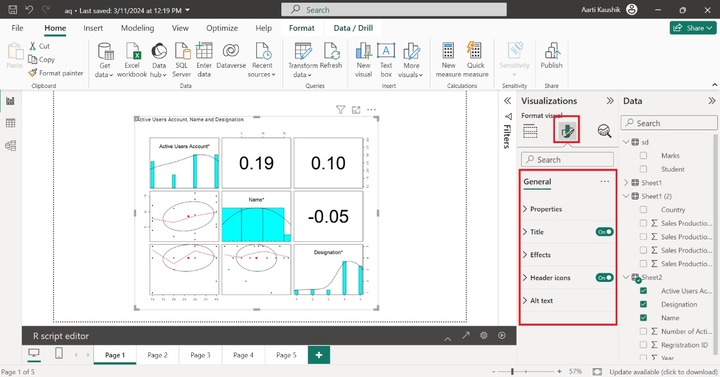Screen dimensions: 720x377
Task: Open the Modeling ribbon tab
Action: (137, 28)
